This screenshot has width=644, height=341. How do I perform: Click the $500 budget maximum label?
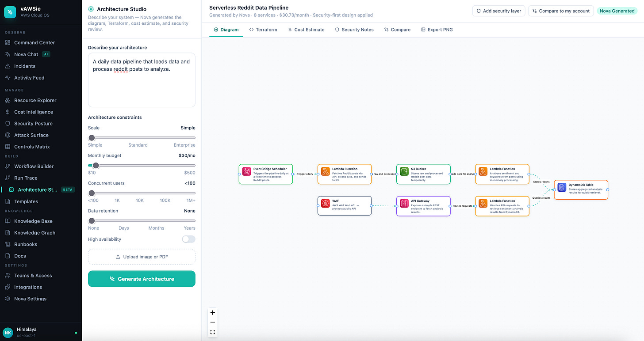[x=190, y=173]
